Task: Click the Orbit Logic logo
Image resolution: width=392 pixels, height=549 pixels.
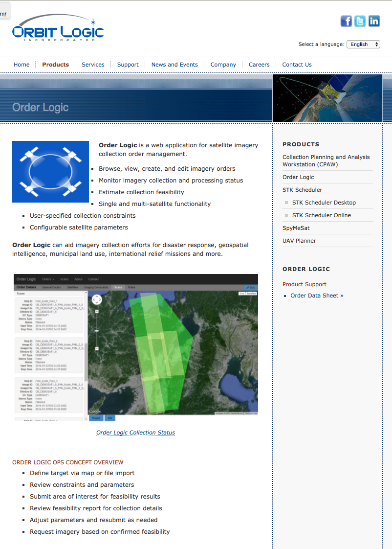Action: [x=58, y=28]
